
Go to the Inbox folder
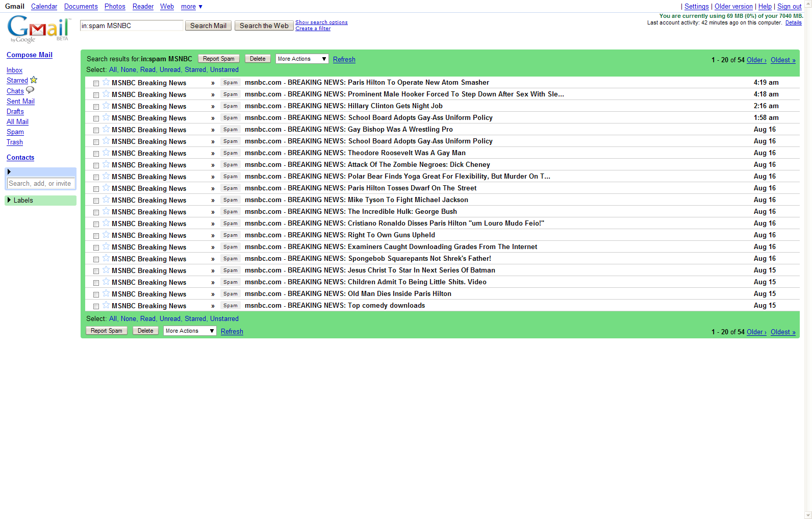pos(14,70)
